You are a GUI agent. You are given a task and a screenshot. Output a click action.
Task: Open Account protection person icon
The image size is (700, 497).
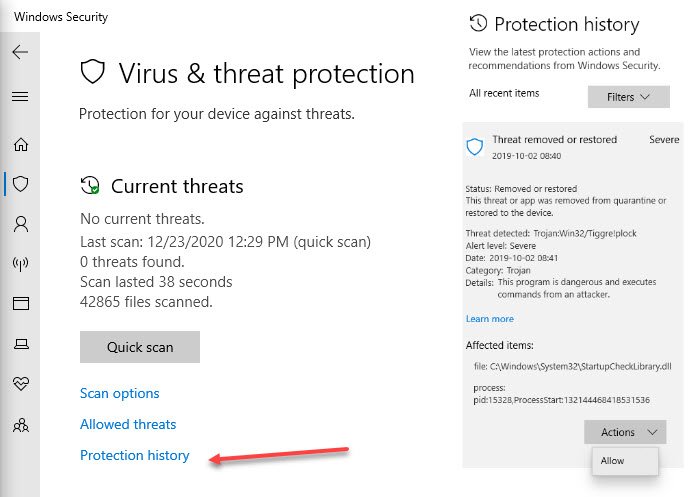[20, 224]
